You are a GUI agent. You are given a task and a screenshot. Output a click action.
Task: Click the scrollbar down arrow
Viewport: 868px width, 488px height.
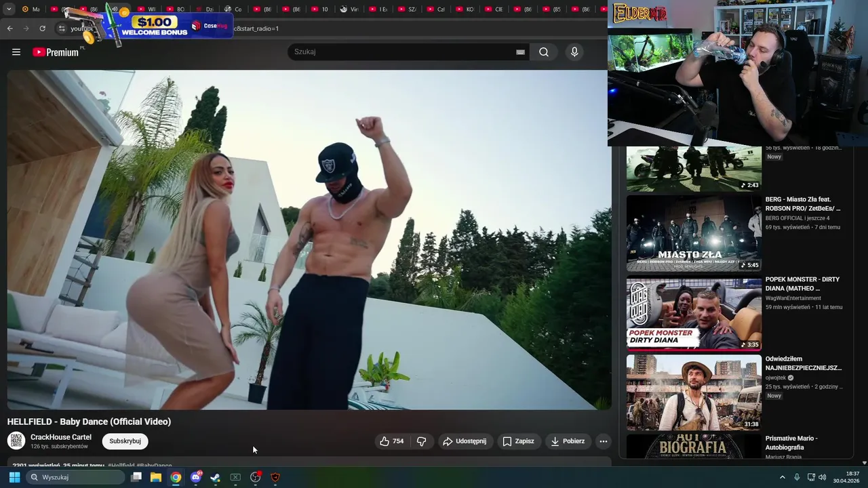[864, 462]
